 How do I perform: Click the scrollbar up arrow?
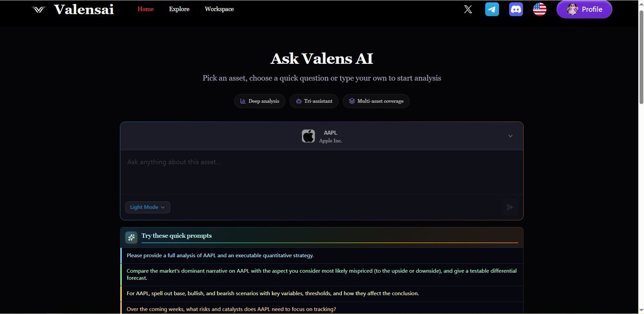tap(640, 4)
